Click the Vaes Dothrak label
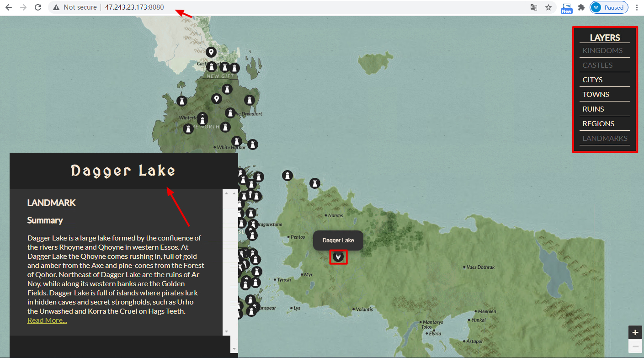Image resolution: width=644 pixels, height=358 pixels. tap(481, 267)
